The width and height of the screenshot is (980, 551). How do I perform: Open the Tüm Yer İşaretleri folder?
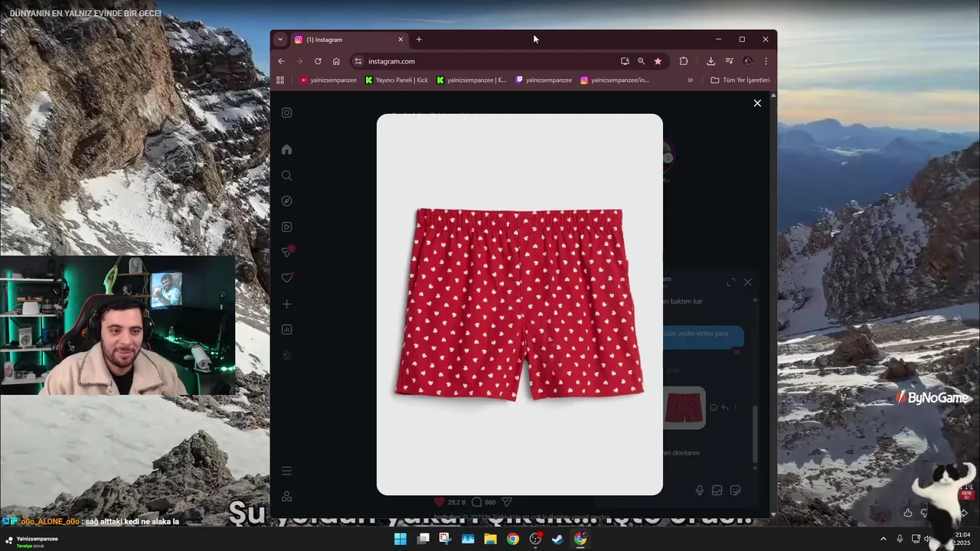(x=740, y=80)
